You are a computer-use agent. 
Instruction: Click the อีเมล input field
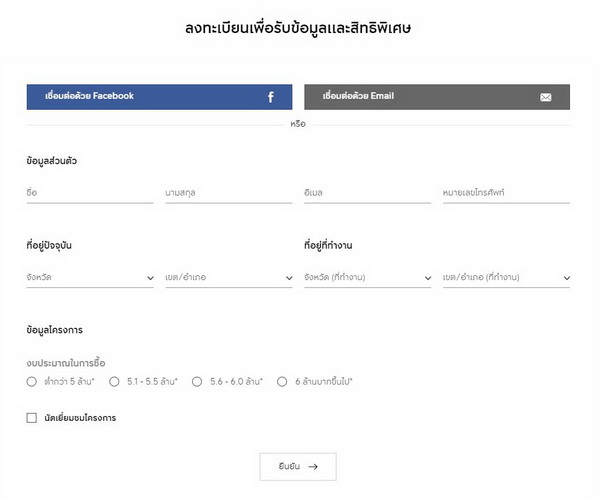[x=367, y=192]
